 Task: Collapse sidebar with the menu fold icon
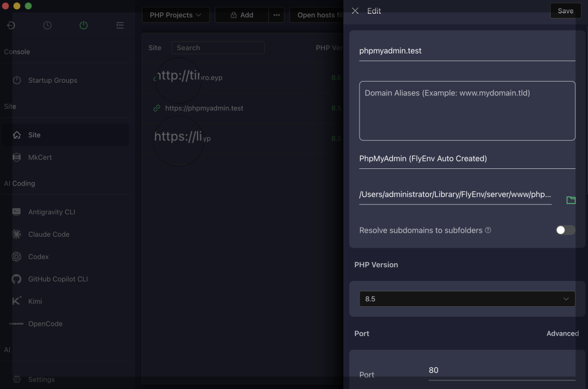[120, 25]
